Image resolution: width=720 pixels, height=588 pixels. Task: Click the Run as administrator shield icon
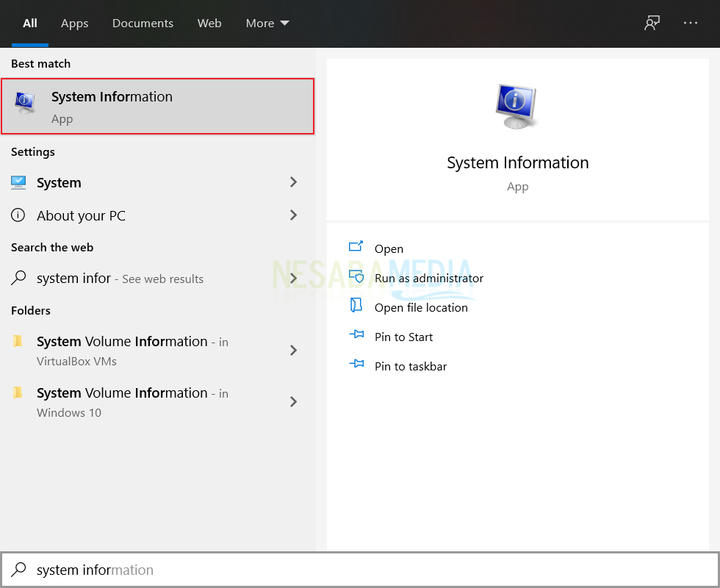356,277
